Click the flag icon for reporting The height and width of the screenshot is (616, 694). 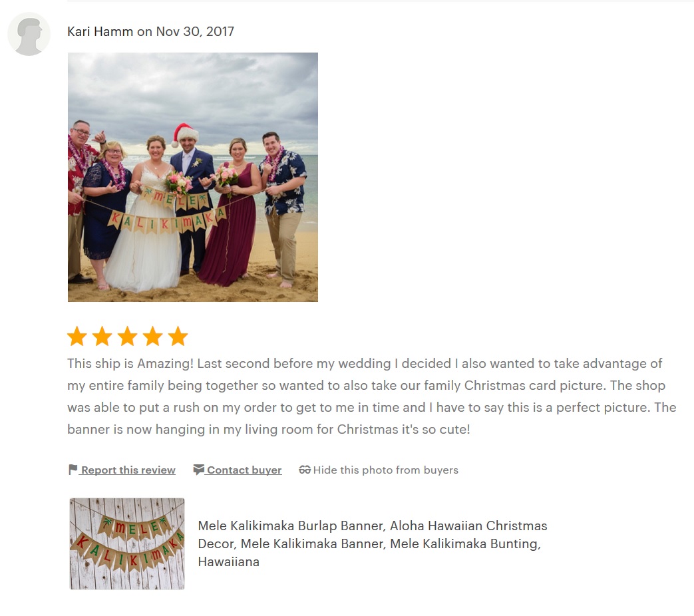tap(73, 470)
